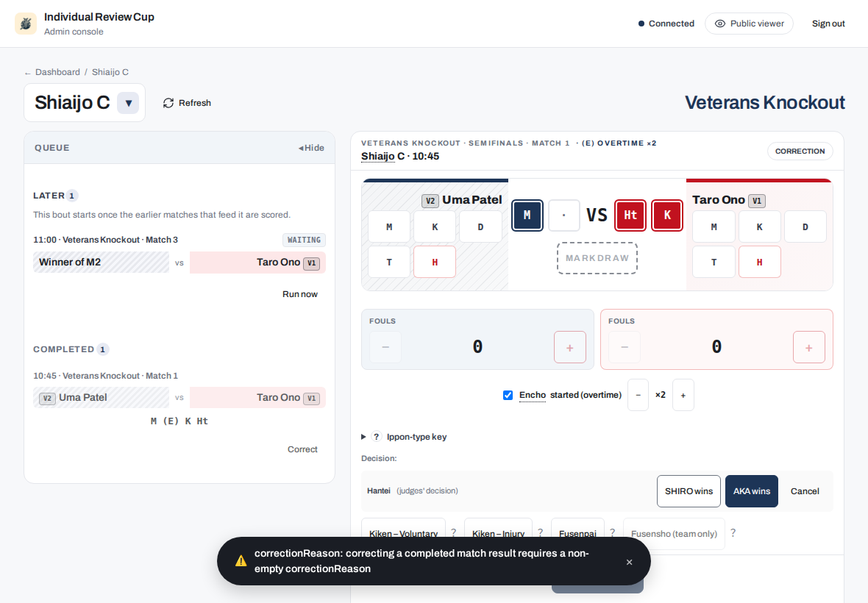
Task: Decrease the overtime multiplier with minus
Action: coord(638,395)
